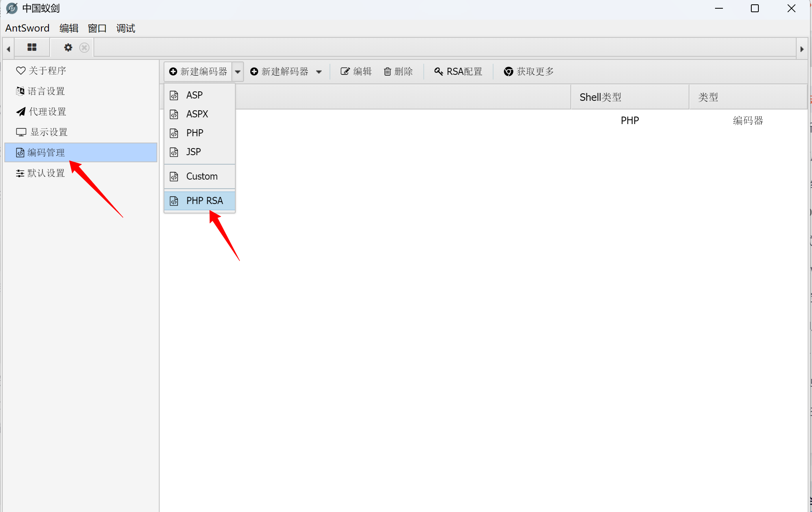Open 代理设置 paper plane item
The height and width of the screenshot is (512, 812).
tap(41, 111)
